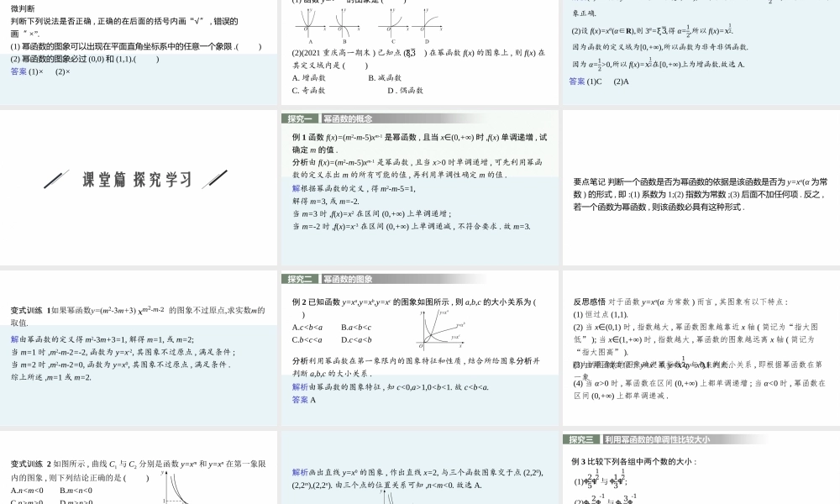
Task: Select choice D.c<a<b in 例2
Action: (x=356, y=341)
